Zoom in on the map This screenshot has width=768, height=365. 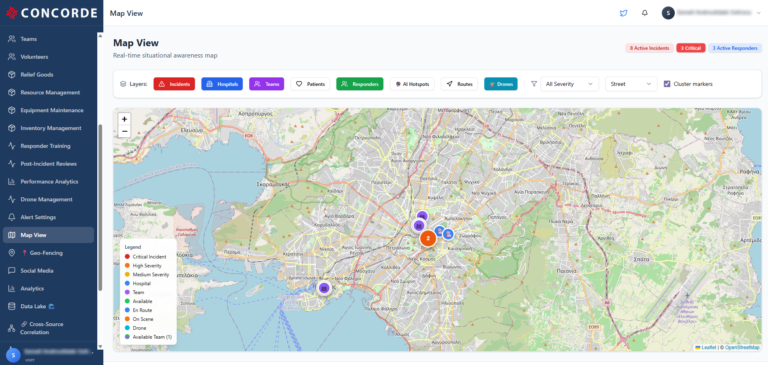coord(124,119)
